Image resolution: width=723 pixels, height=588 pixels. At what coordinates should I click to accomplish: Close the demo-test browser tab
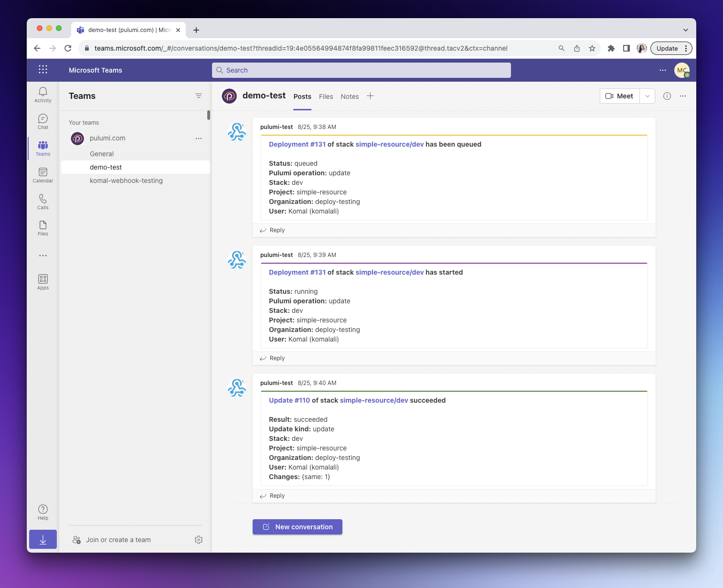point(178,30)
